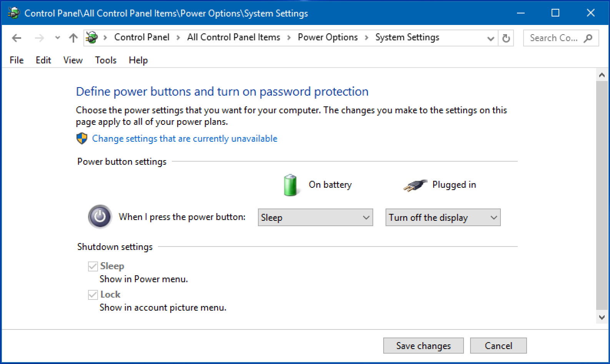Viewport: 610px width, 364px height.
Task: Click the search magnifier icon in the search box
Action: pyautogui.click(x=589, y=38)
